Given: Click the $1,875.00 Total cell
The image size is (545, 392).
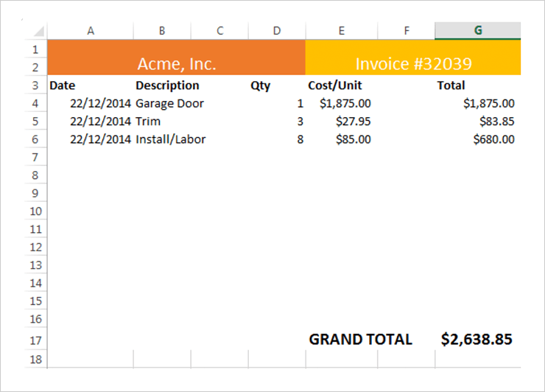Looking at the screenshot, I should pyautogui.click(x=478, y=103).
